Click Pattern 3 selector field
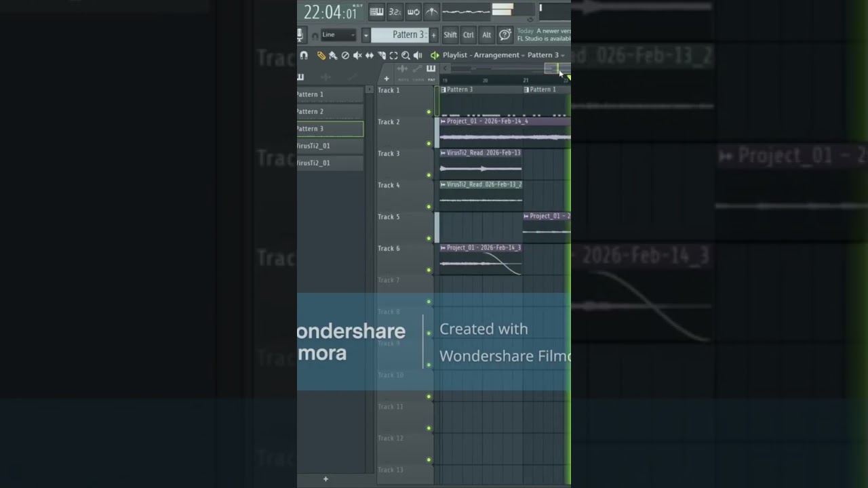The width and height of the screenshot is (868, 488). pyautogui.click(x=400, y=35)
